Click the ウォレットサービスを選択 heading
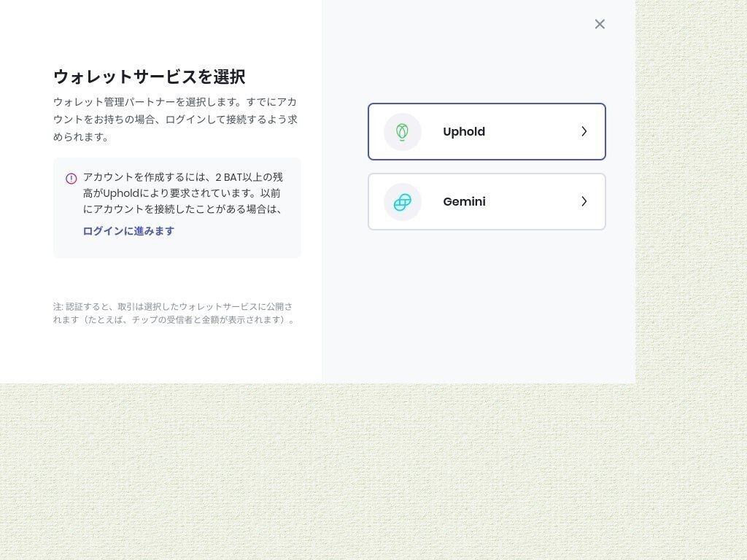This screenshot has width=747, height=560. tap(149, 77)
